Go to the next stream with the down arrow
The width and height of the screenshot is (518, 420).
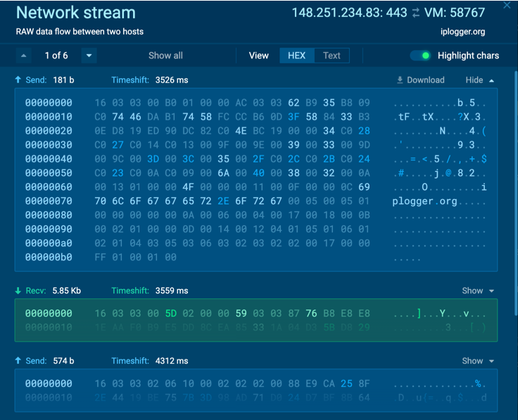pyautogui.click(x=89, y=56)
